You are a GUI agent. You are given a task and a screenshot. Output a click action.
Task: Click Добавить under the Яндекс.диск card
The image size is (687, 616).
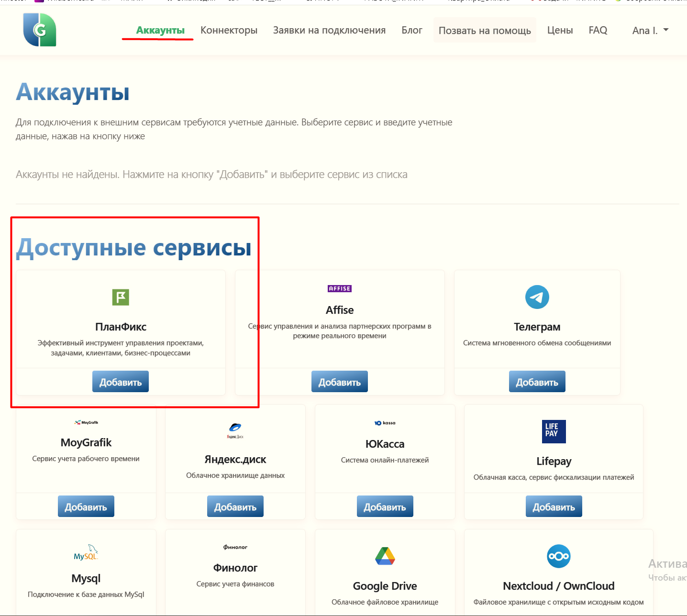click(x=235, y=506)
